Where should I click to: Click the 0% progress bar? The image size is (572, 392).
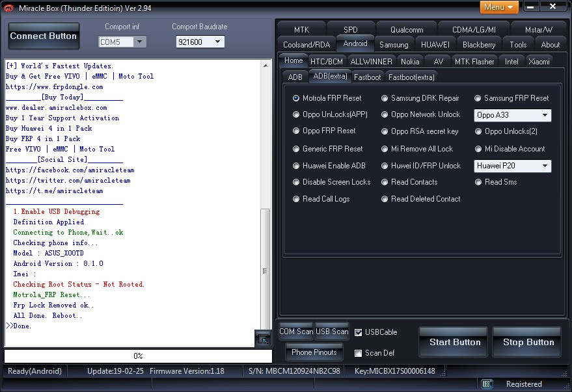click(x=138, y=356)
